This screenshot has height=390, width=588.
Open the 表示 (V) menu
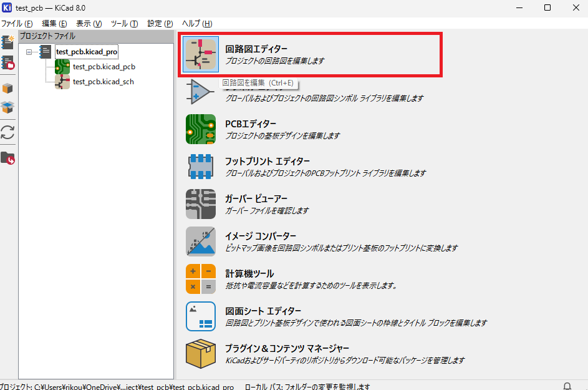[89, 24]
